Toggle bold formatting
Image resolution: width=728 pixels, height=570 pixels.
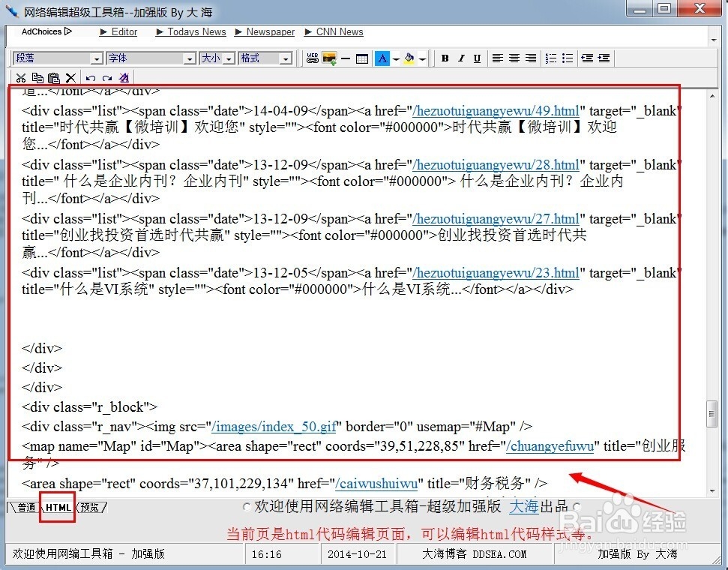point(445,58)
